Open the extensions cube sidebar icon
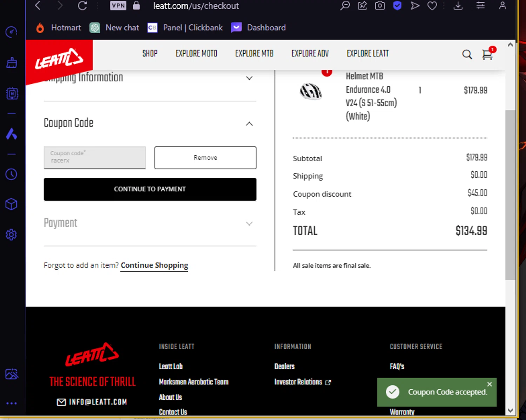This screenshot has height=420, width=526. pos(12,204)
